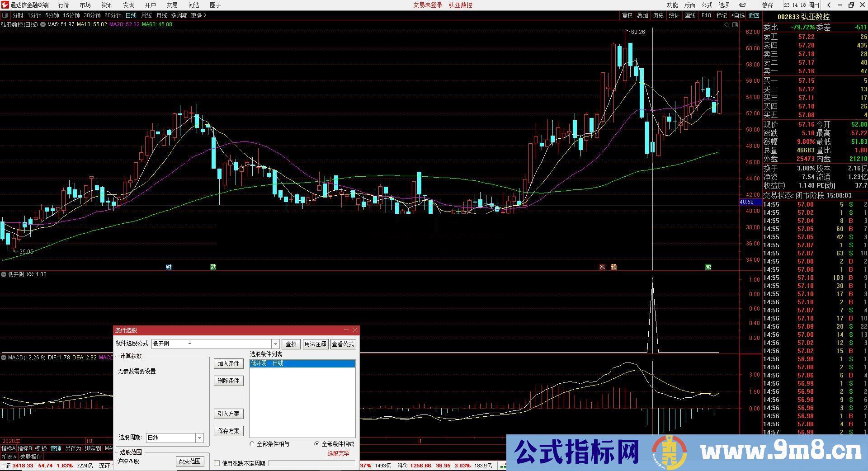
Task: Open F10 stock fundamentals icon
Action: (706, 15)
